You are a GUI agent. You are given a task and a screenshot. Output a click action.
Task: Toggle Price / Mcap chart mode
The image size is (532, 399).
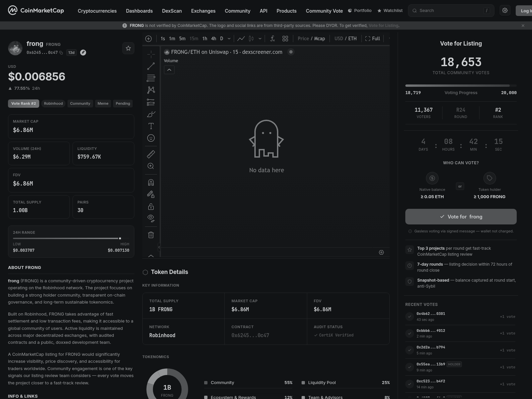click(311, 39)
